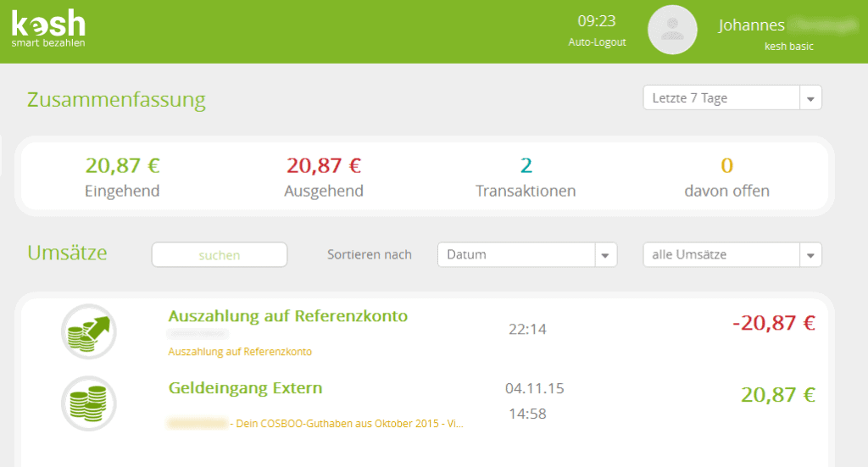Click the 22:14 transaction time
The height and width of the screenshot is (467, 868).
[527, 329]
